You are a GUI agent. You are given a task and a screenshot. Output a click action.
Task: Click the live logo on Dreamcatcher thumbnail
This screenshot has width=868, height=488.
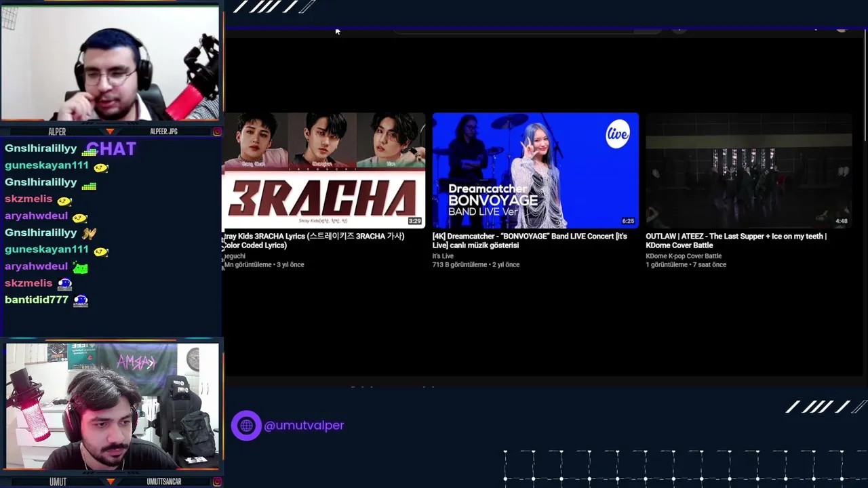tap(617, 134)
